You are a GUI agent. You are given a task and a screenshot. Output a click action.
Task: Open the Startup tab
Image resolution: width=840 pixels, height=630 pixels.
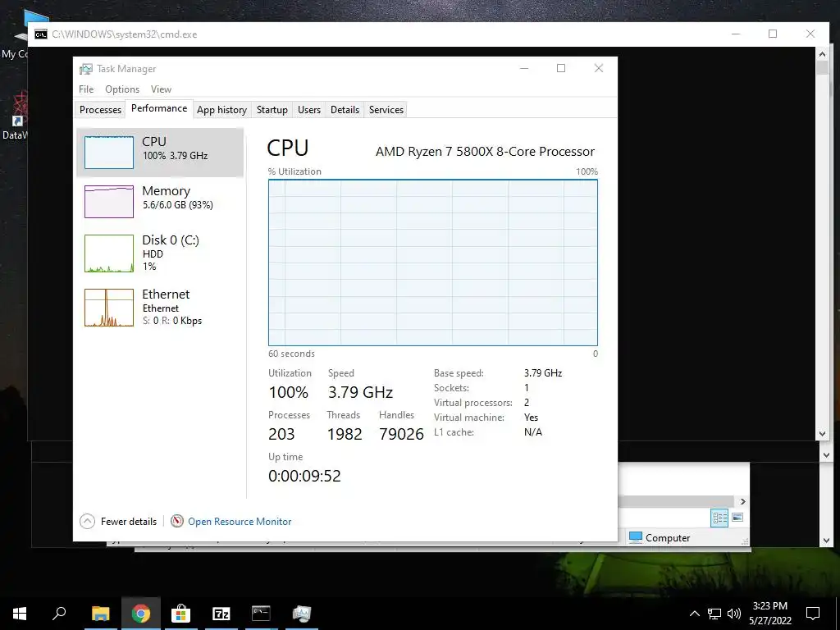click(x=272, y=110)
